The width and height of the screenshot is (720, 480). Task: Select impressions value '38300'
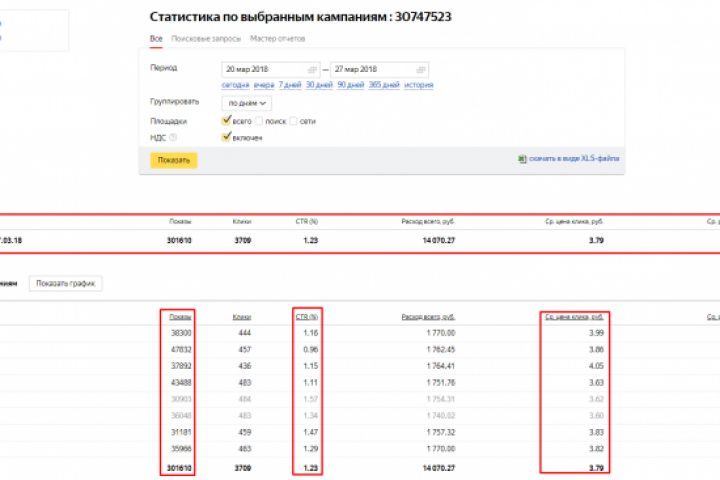pos(181,333)
